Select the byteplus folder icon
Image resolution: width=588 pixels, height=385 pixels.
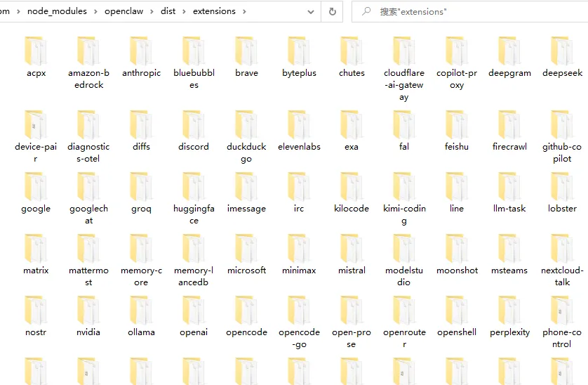pyautogui.click(x=299, y=51)
